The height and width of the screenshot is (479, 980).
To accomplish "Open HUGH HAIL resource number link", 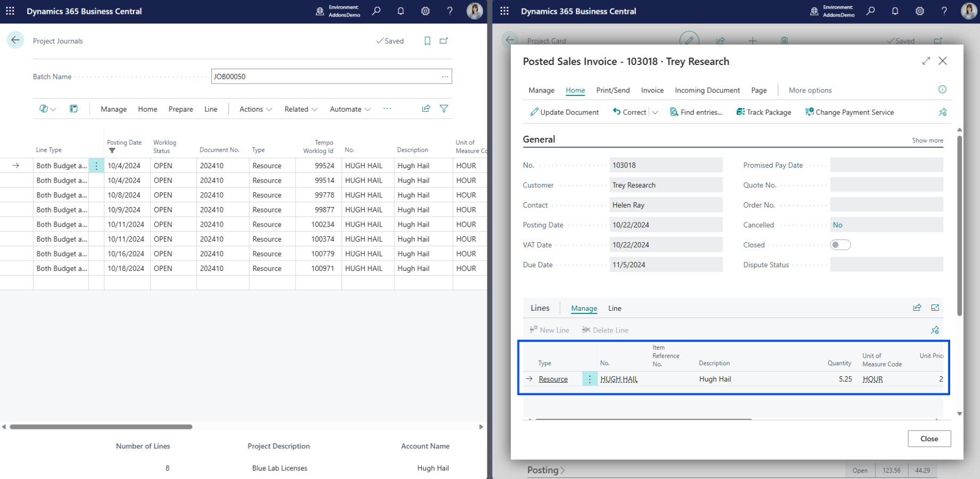I will 618,379.
